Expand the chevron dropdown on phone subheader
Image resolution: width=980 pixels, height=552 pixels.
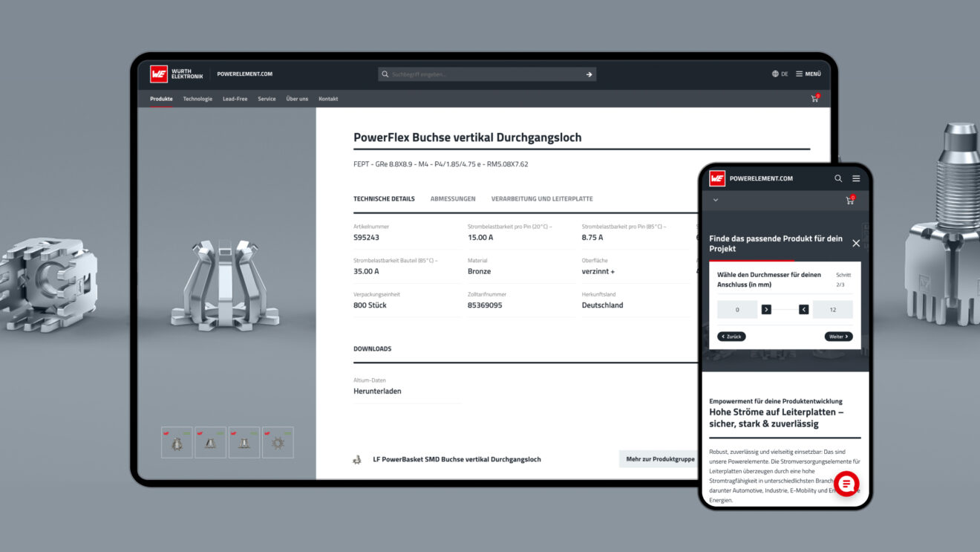(716, 200)
